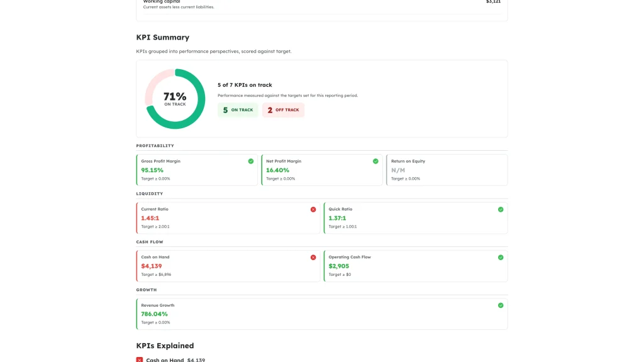Click the Quick Ratio green check icon
The height and width of the screenshot is (362, 644).
click(500, 209)
